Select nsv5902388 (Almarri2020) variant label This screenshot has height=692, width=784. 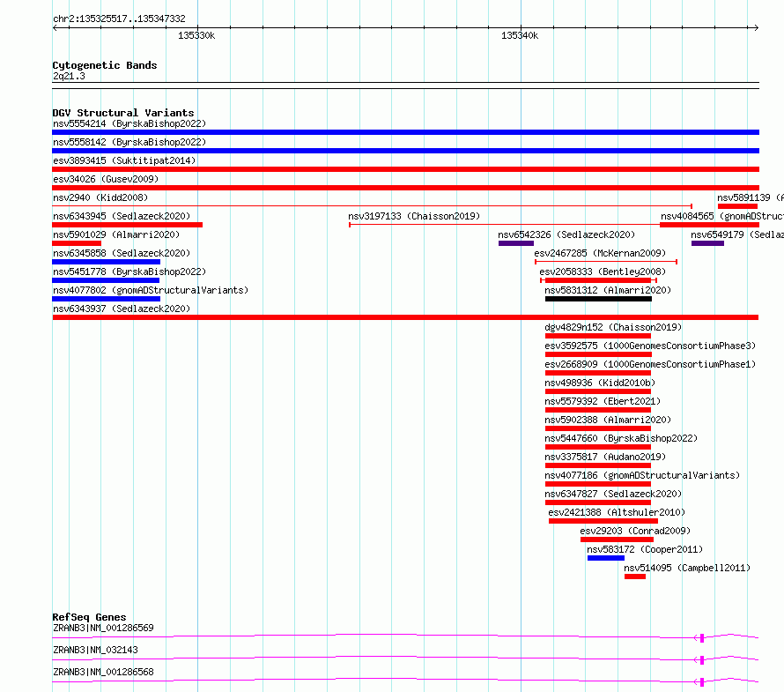(x=608, y=420)
